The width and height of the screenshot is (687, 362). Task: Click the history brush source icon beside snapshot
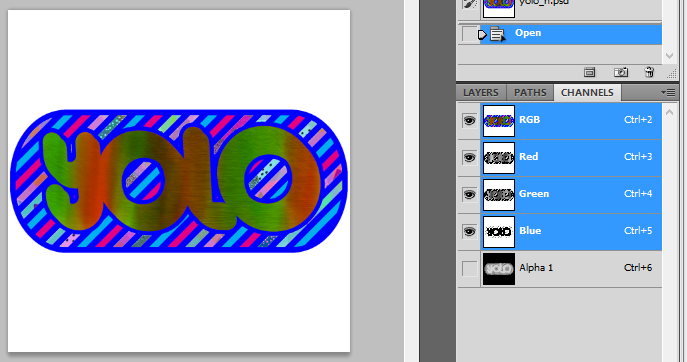coord(469,4)
